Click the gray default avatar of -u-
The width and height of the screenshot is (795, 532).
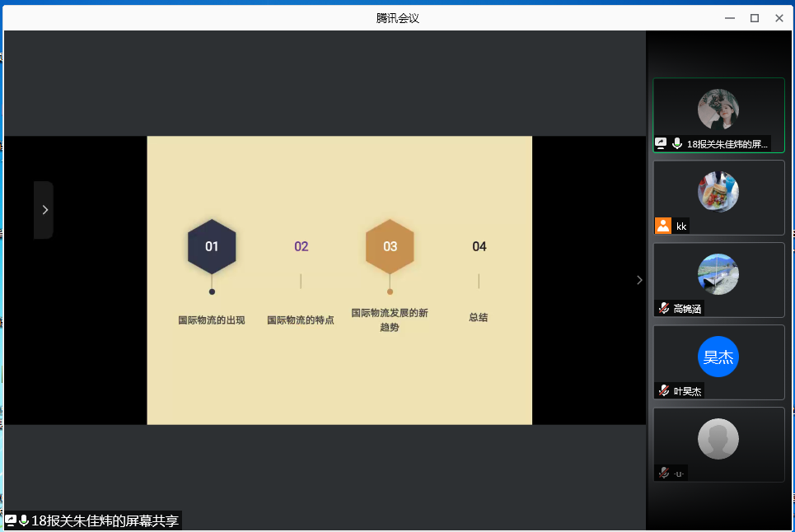click(718, 439)
